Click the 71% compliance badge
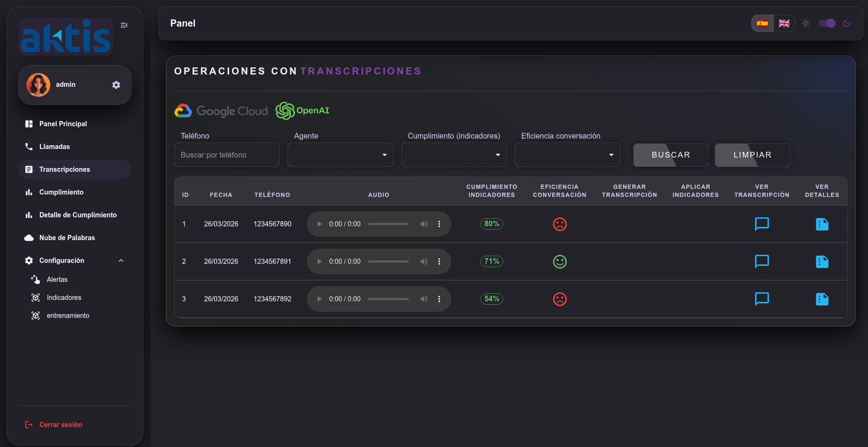This screenshot has height=447, width=868. (x=492, y=261)
